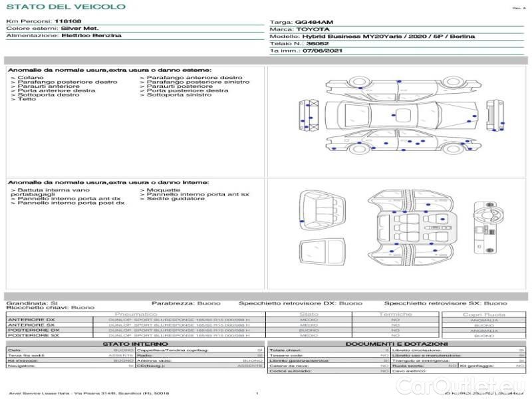Click the 'POSTERIORE SX' tire row label
The width and height of the screenshot is (532, 399).
click(x=33, y=335)
